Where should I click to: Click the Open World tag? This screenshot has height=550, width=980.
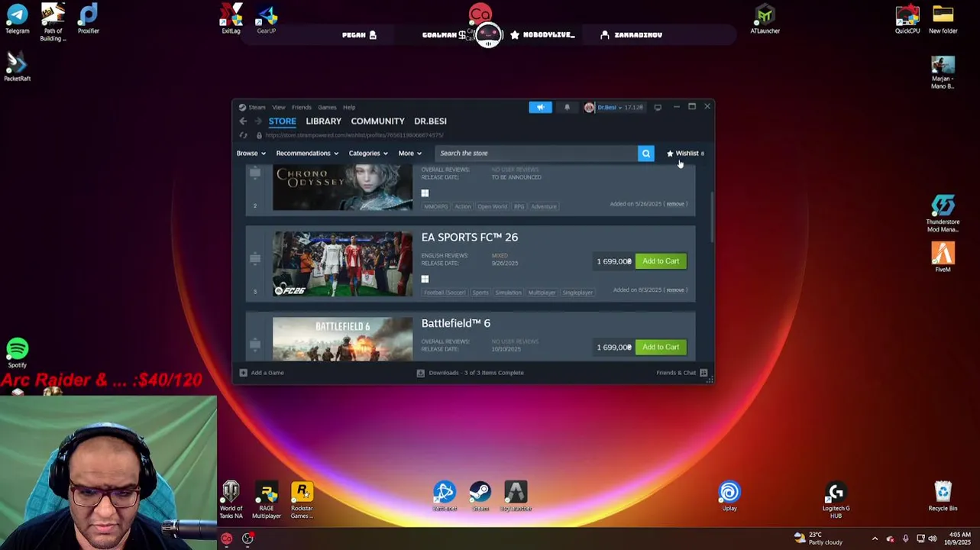click(492, 206)
